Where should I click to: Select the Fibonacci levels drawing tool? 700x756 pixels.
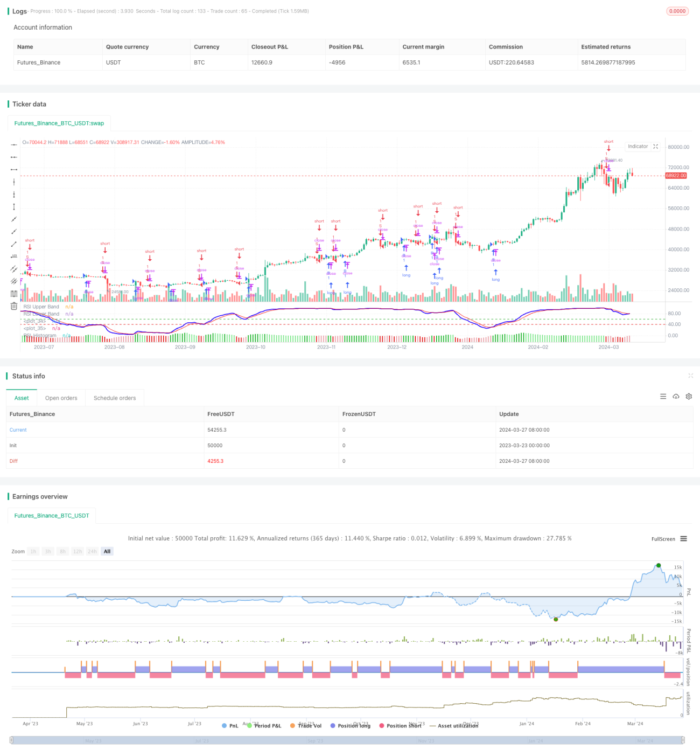point(14,293)
